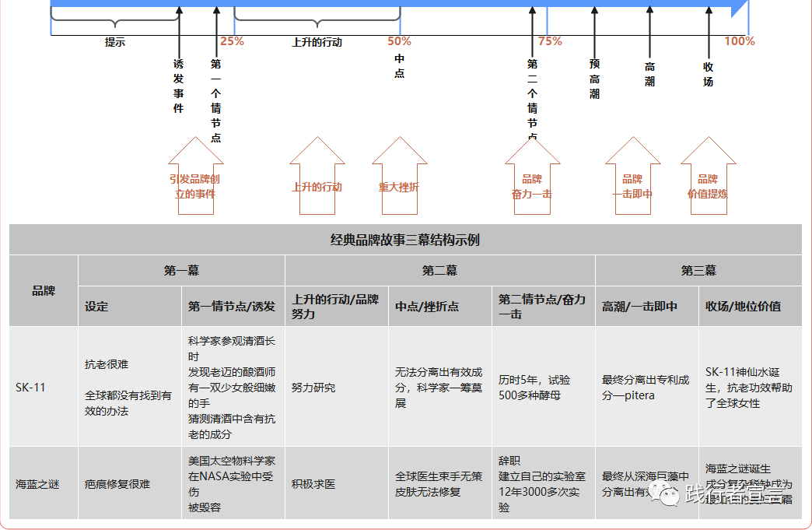Viewport: 812px width, 530px height.
Task: Click the 引发品牌创立的事件 arrow shape
Action: click(195, 176)
